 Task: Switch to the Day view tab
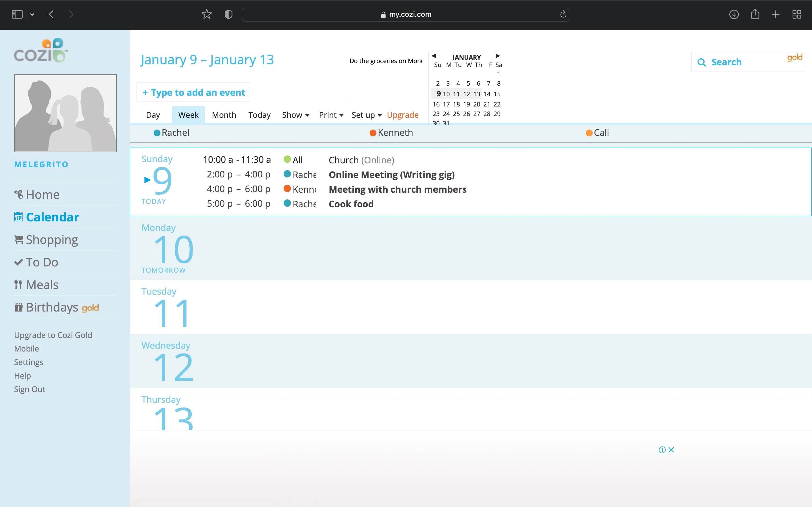(153, 115)
